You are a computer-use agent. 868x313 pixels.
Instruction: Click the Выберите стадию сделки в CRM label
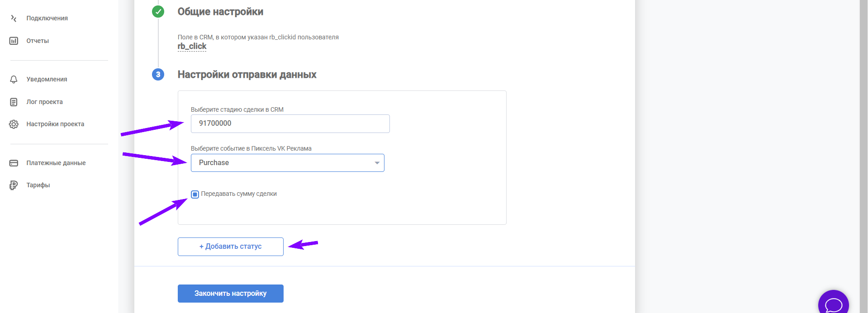(x=237, y=109)
